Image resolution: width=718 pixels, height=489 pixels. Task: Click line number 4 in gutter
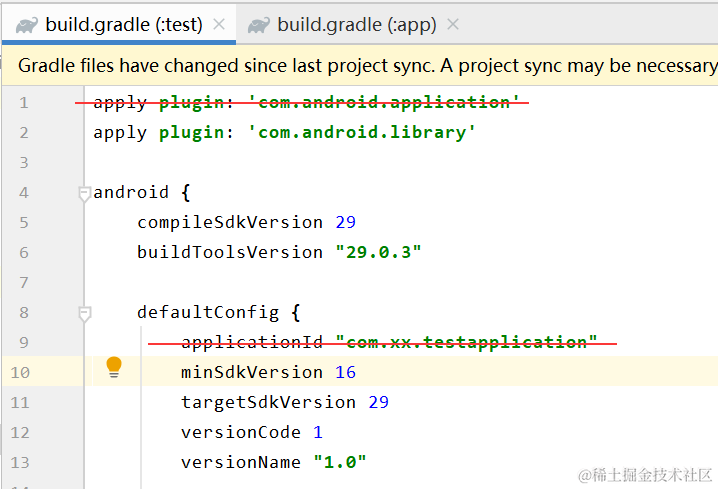[24, 193]
